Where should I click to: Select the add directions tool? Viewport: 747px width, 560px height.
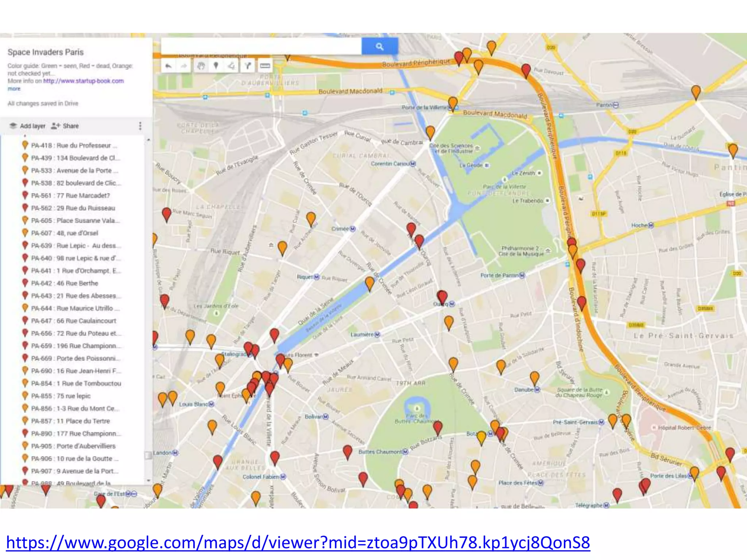point(248,66)
